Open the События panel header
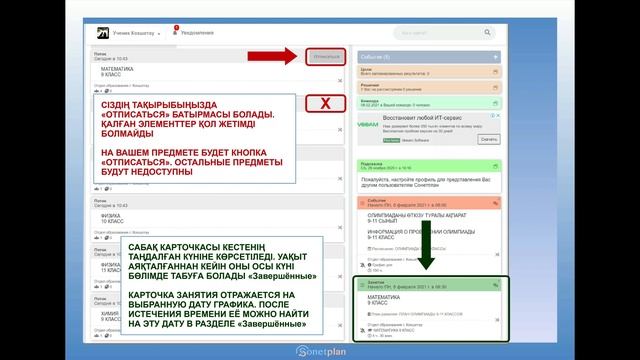 click(x=429, y=57)
